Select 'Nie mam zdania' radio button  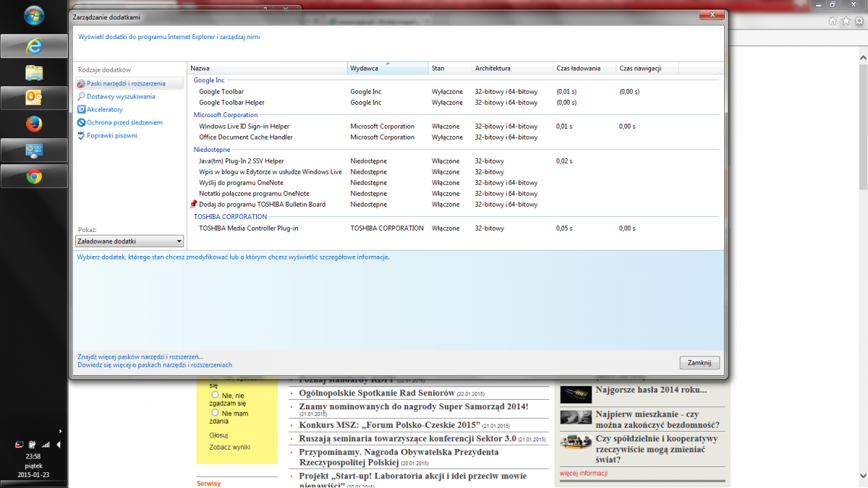215,413
